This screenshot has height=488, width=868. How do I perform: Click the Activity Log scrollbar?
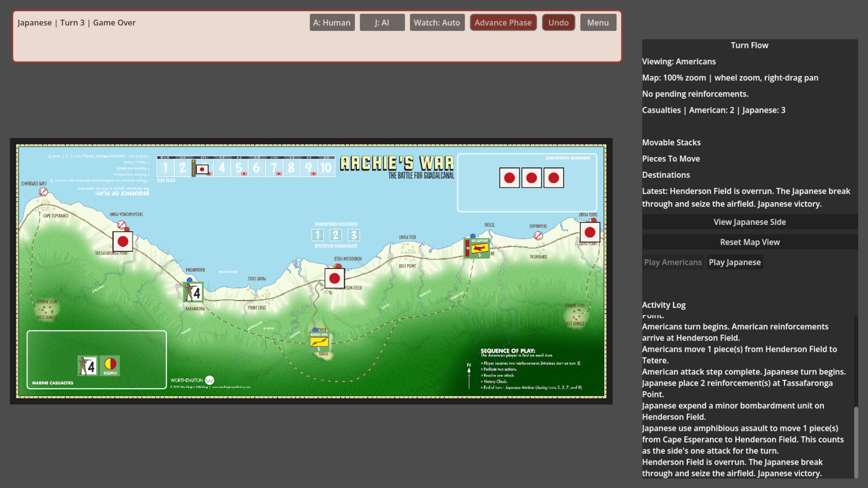pos(856,442)
